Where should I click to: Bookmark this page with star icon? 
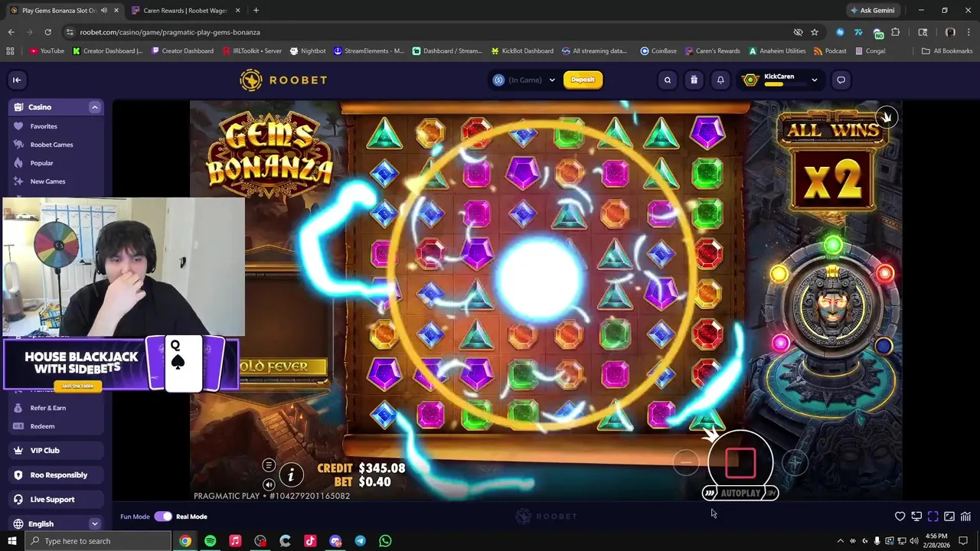815,32
